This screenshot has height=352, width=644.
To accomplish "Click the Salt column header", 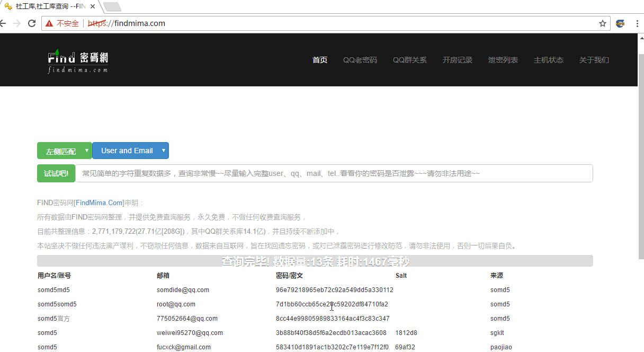I will tap(401, 276).
